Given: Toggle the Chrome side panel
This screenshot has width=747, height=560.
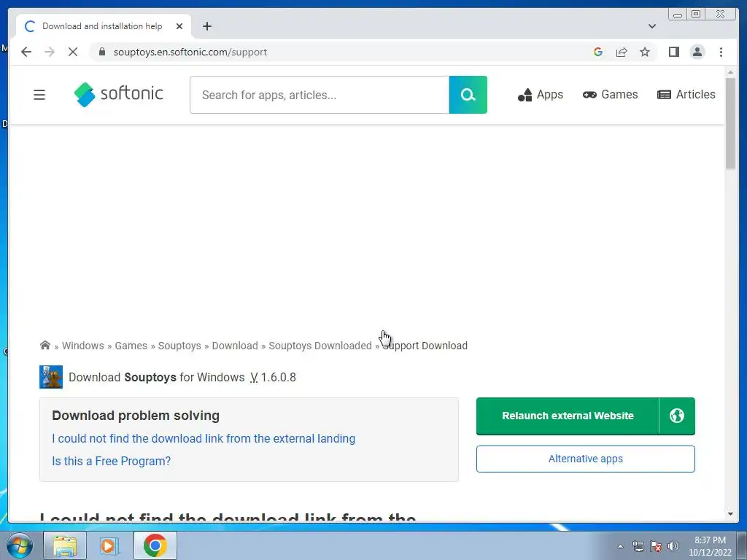Looking at the screenshot, I should pyautogui.click(x=673, y=52).
